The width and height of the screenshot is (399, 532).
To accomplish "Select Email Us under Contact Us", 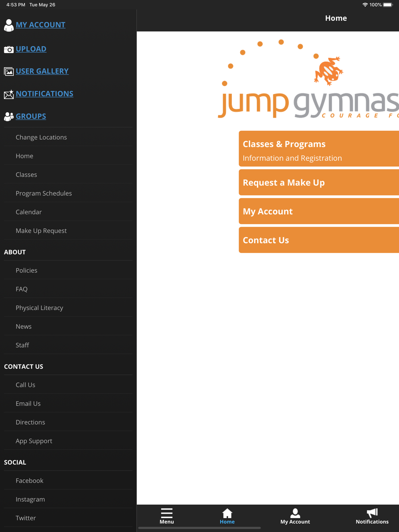I will pos(68,404).
